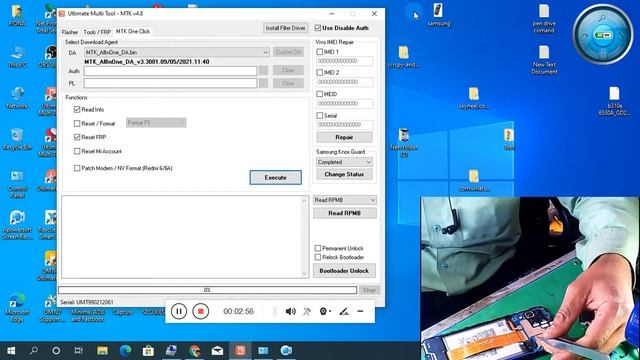Open the Mail app on the taskbar

coord(217,351)
